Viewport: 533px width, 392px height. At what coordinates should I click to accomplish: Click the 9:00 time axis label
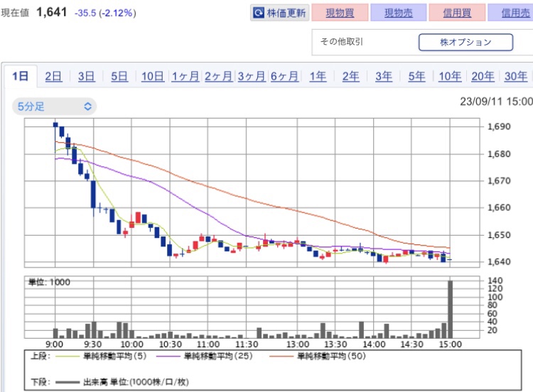tap(55, 344)
